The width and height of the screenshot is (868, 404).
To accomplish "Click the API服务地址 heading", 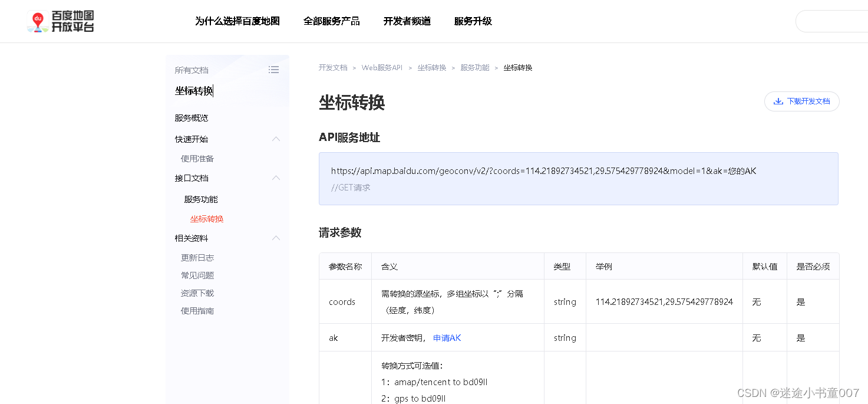I will click(x=349, y=137).
